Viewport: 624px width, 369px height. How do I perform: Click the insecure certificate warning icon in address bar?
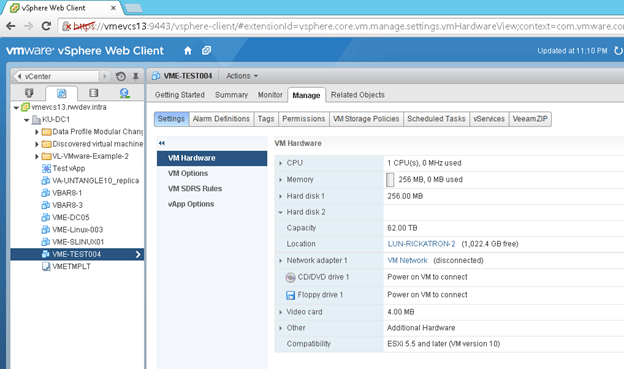[x=67, y=26]
